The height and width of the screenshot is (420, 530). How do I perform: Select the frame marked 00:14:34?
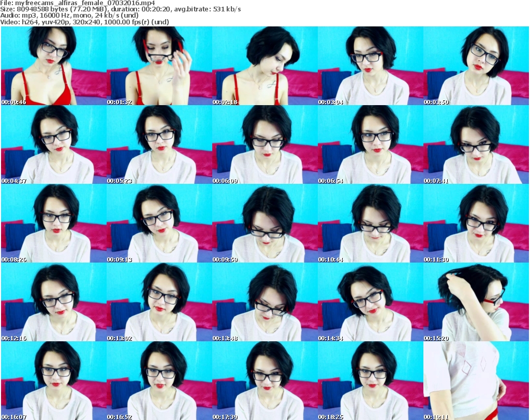point(371,302)
